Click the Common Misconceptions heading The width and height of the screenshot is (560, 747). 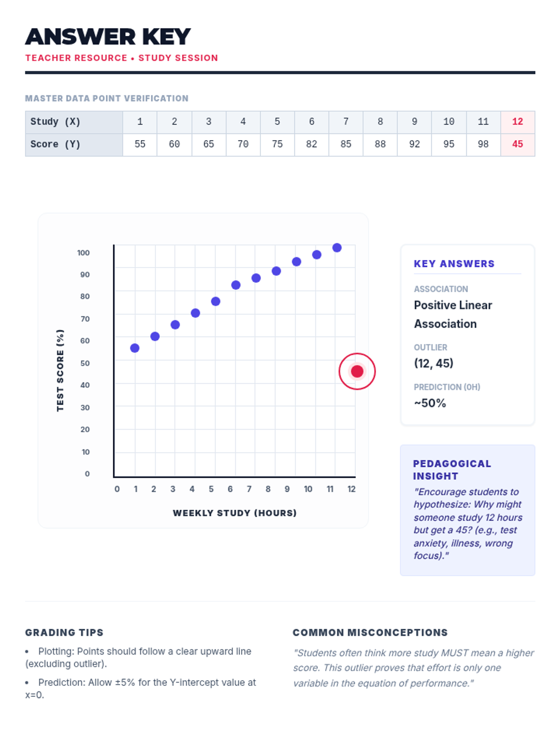tap(370, 633)
